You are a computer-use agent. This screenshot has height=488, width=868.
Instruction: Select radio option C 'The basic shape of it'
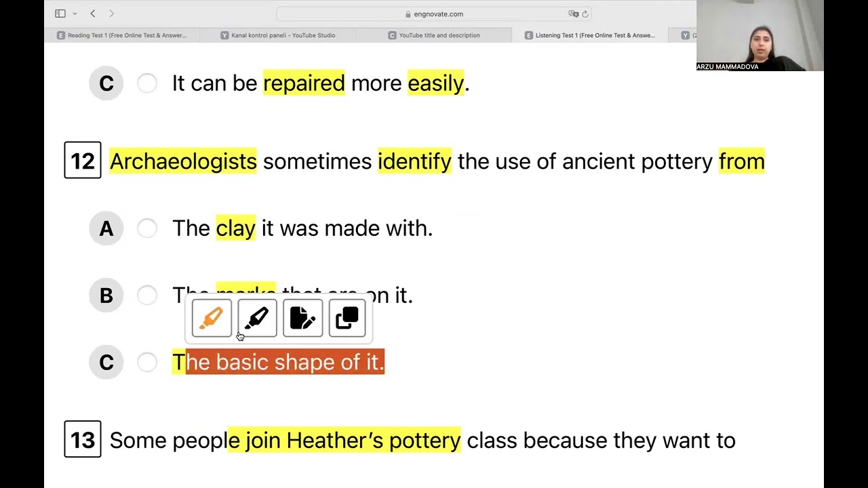point(147,362)
